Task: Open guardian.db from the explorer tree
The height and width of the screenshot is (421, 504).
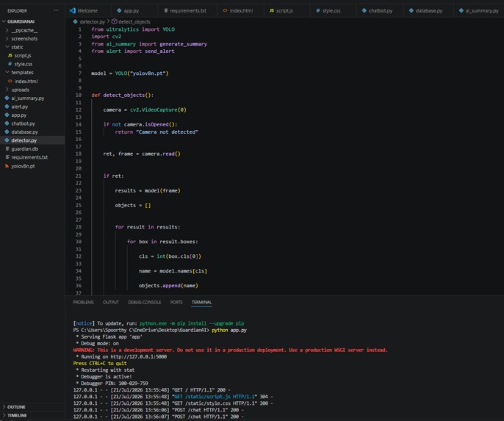Action: click(x=25, y=149)
